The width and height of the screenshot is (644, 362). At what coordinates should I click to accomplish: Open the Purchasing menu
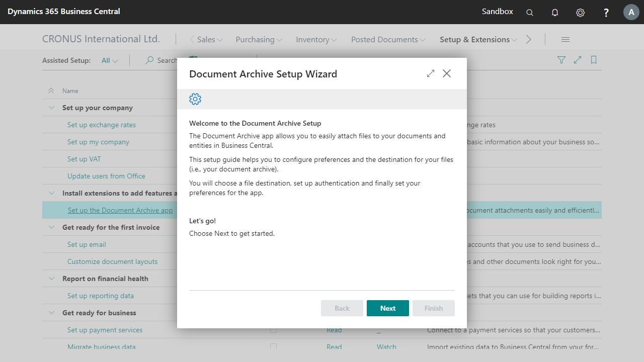(x=259, y=40)
